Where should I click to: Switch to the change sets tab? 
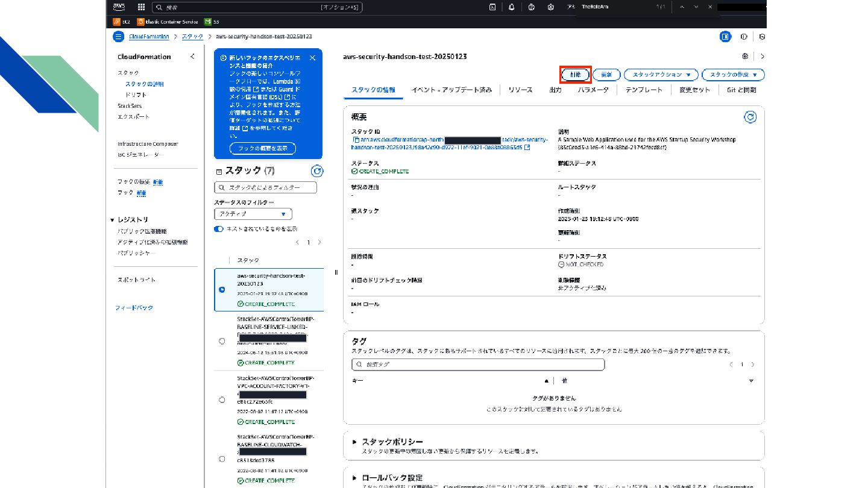[694, 90]
